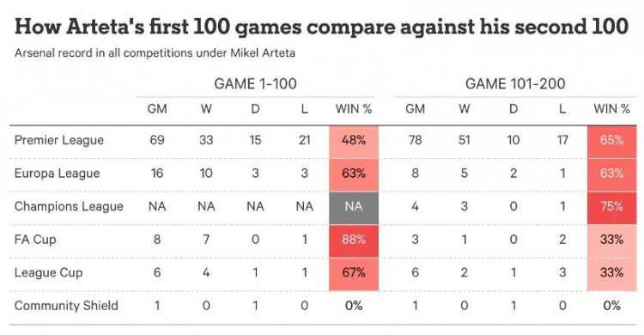Select the FA Cup row label
644x335 pixels.
35,240
